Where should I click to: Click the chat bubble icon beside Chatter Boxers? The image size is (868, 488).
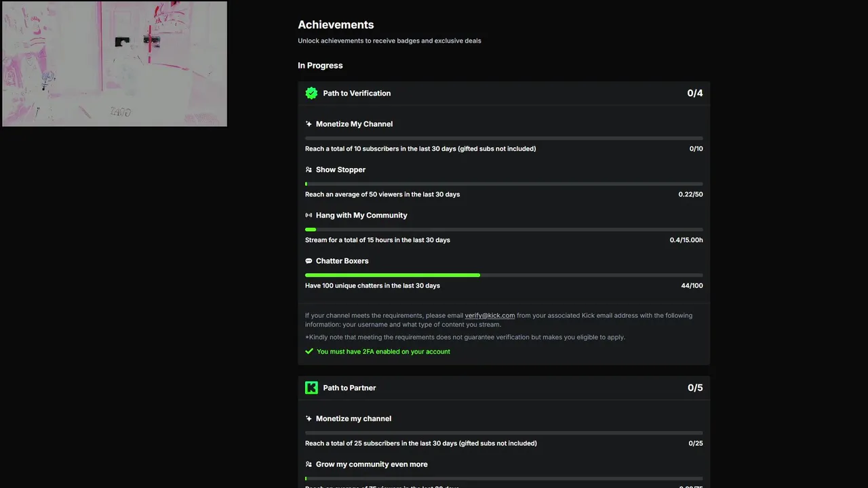tap(309, 261)
